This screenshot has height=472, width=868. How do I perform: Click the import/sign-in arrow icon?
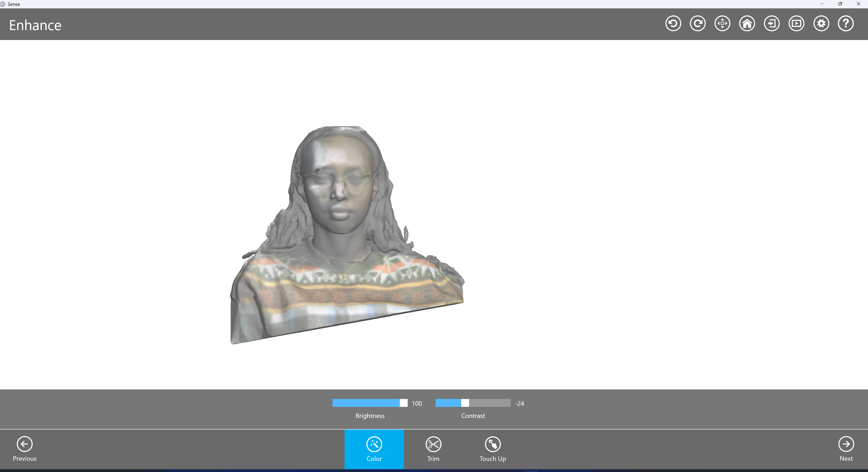772,24
